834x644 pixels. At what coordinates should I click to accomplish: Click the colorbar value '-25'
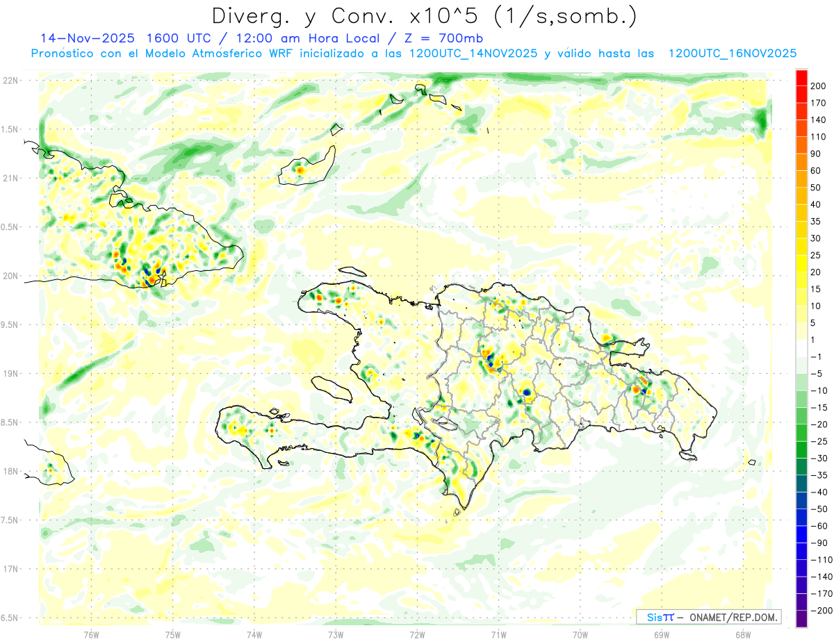click(819, 442)
